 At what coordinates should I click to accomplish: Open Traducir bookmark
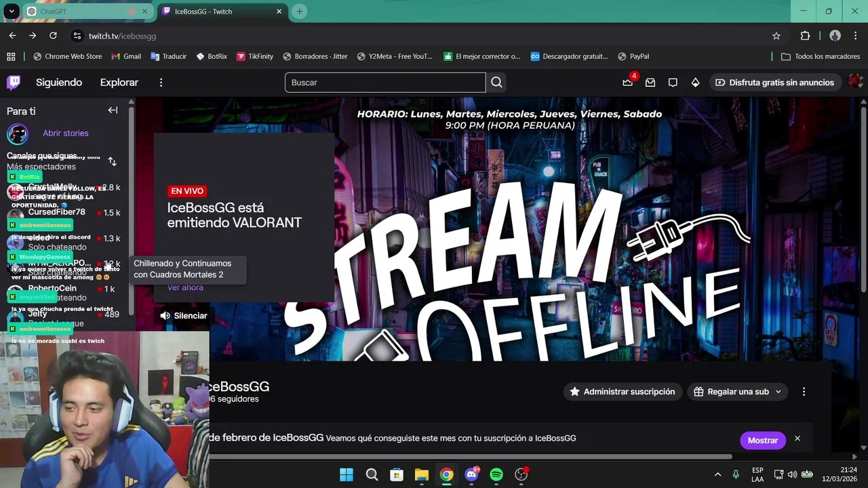pyautogui.click(x=169, y=56)
